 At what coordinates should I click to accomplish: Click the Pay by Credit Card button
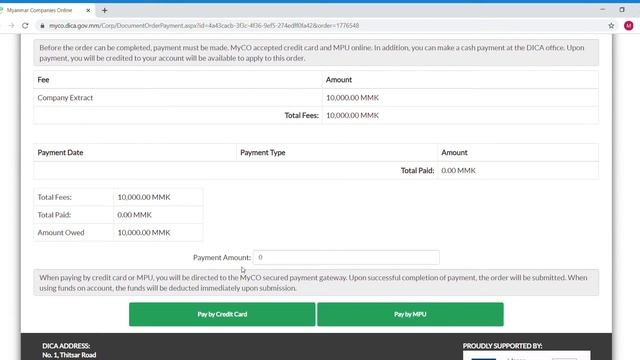click(x=222, y=314)
